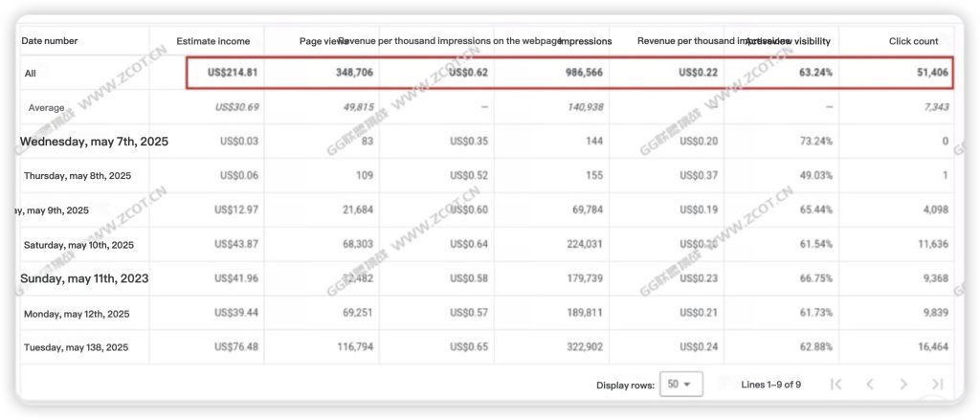
Task: Click the Monday, May 12th, 2025 row
Action: [x=77, y=314]
